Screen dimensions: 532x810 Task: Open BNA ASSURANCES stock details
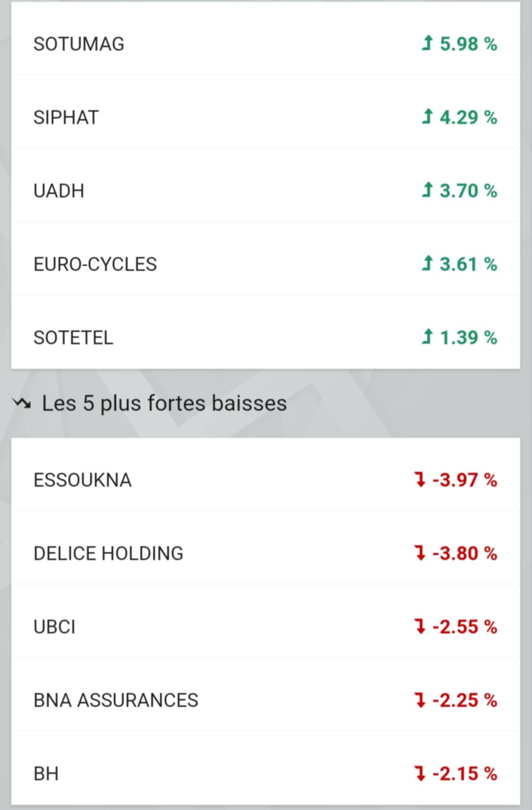[x=116, y=700]
